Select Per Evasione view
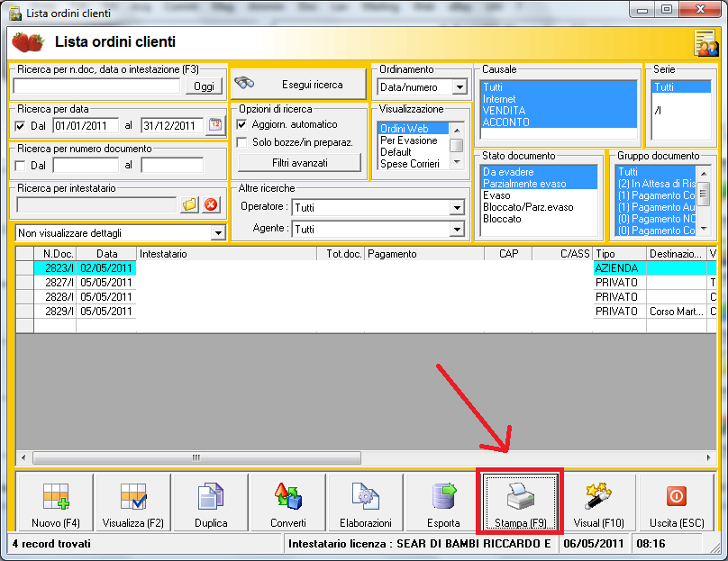 point(414,140)
